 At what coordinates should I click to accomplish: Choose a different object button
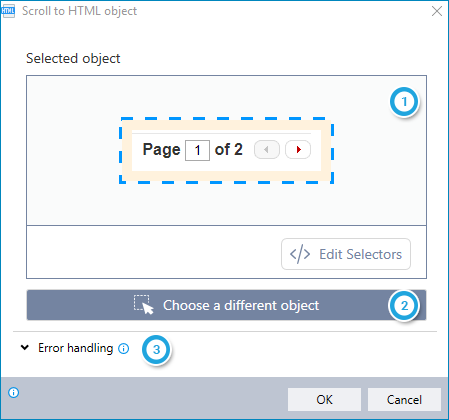tap(226, 305)
